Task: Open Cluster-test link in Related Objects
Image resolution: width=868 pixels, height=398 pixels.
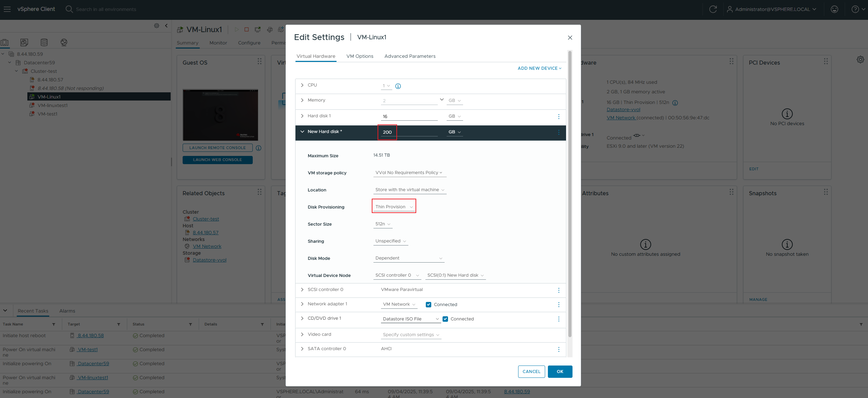Action: coord(206,219)
